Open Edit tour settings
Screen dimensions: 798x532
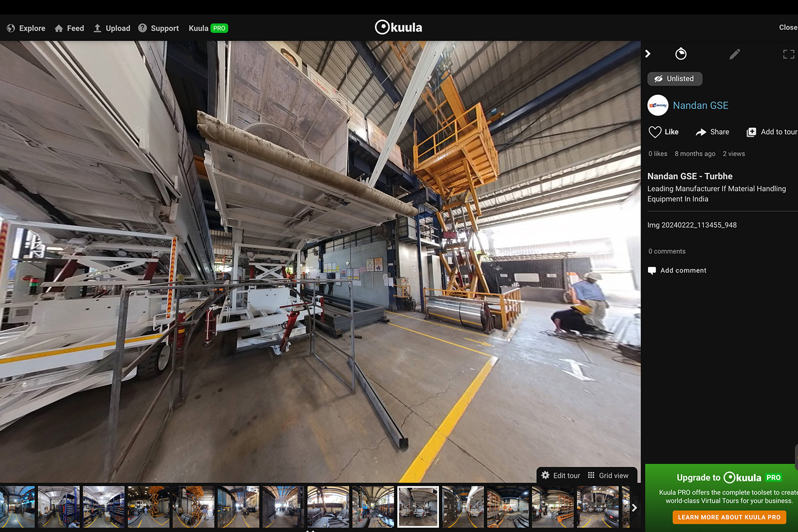[561, 476]
